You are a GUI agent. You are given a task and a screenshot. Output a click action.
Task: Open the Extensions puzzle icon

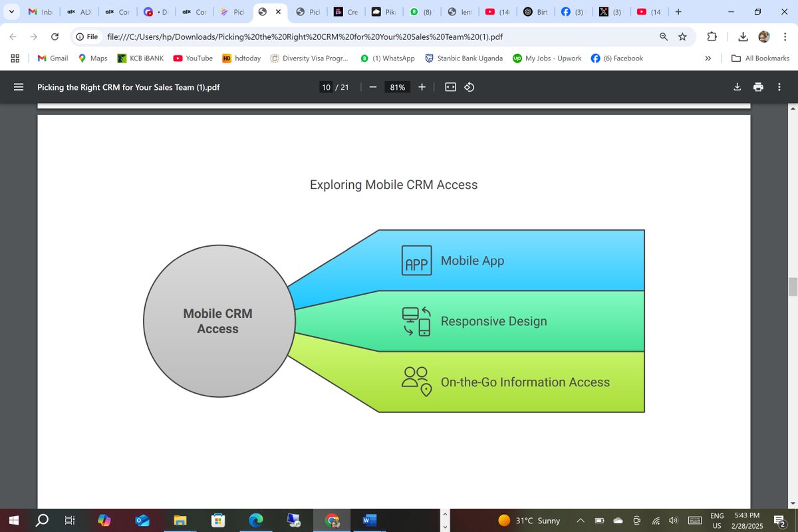click(x=712, y=37)
